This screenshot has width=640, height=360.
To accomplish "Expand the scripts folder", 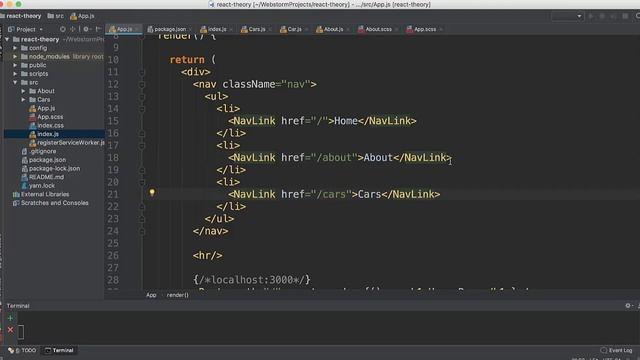I will pyautogui.click(x=15, y=73).
